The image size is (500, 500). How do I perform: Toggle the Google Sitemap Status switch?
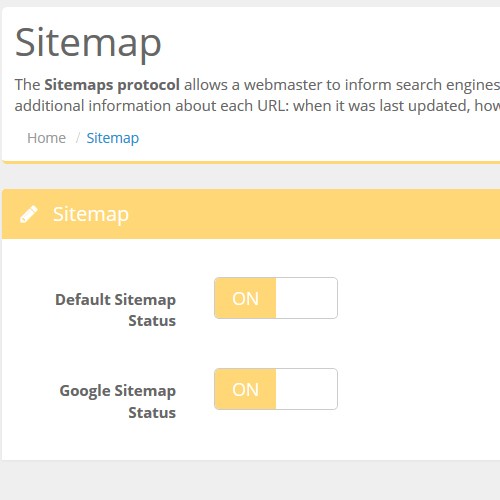click(x=276, y=389)
